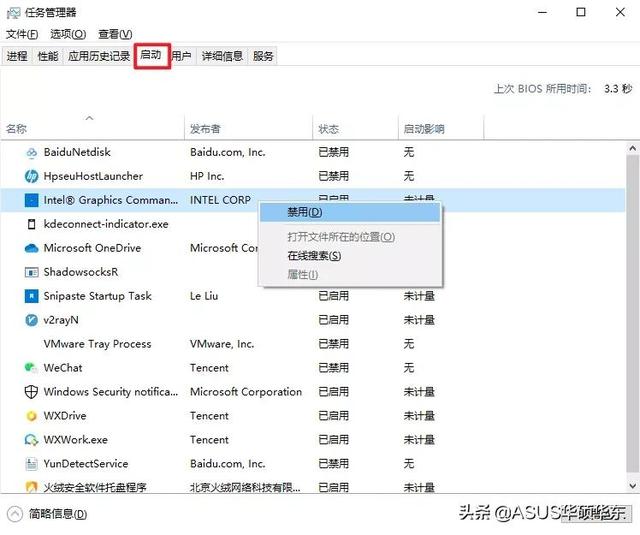Sort by the 状态 column header

(355, 129)
